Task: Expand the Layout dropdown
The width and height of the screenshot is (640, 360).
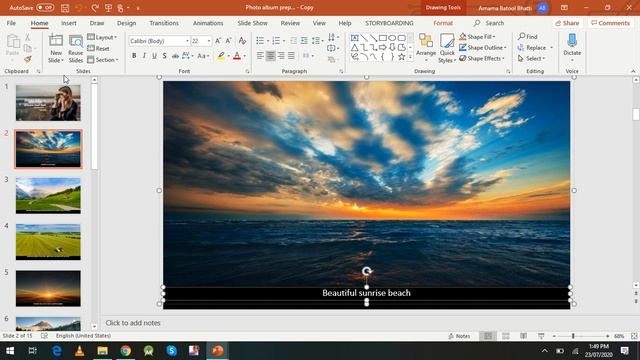Action: [102, 37]
